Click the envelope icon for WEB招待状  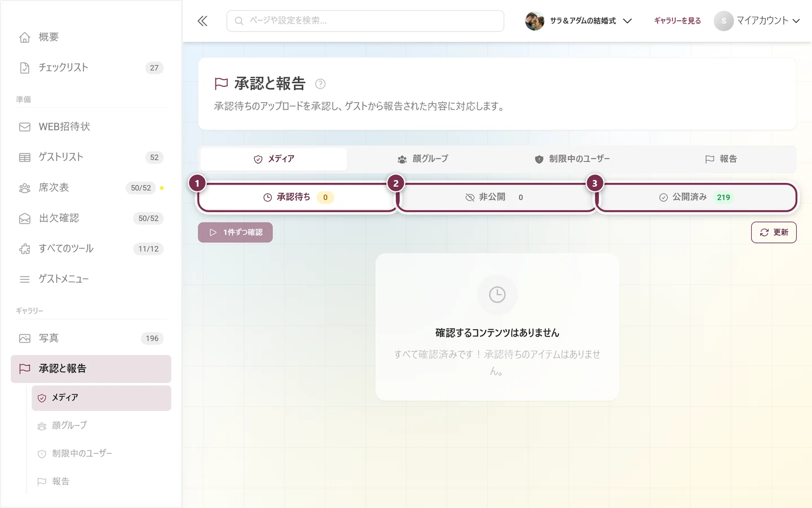point(25,127)
